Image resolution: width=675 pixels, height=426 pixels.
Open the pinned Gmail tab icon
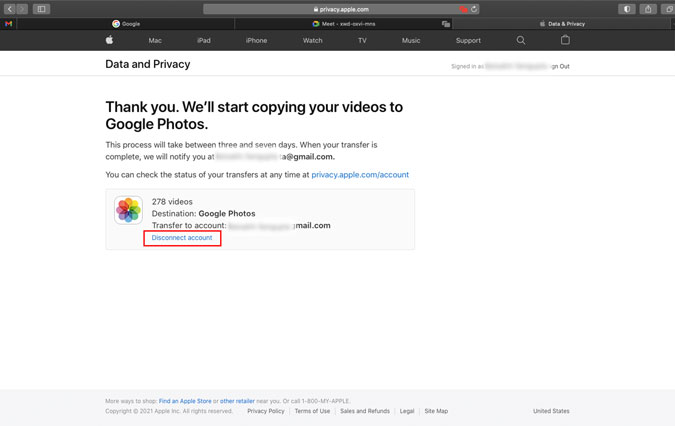[8, 24]
